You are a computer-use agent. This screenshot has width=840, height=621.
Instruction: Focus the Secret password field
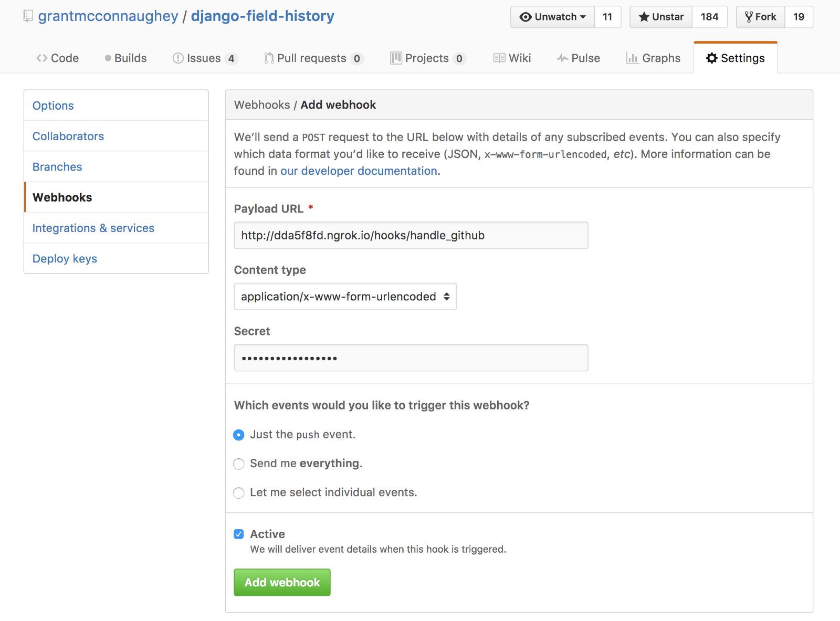click(411, 358)
